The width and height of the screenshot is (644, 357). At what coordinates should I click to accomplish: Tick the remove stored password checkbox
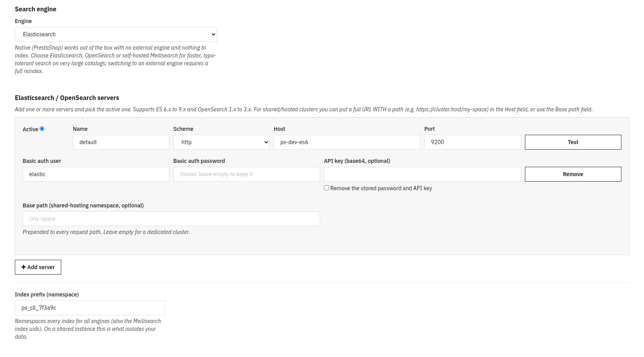pyautogui.click(x=326, y=187)
